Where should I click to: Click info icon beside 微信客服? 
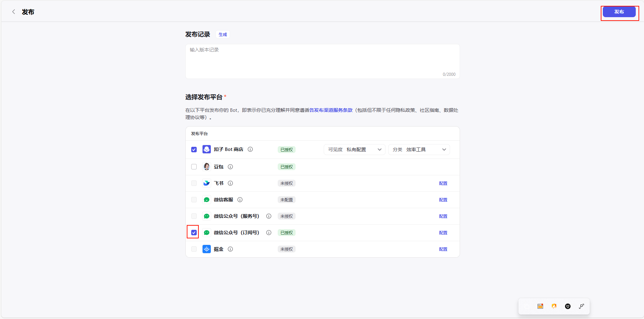[x=240, y=200]
